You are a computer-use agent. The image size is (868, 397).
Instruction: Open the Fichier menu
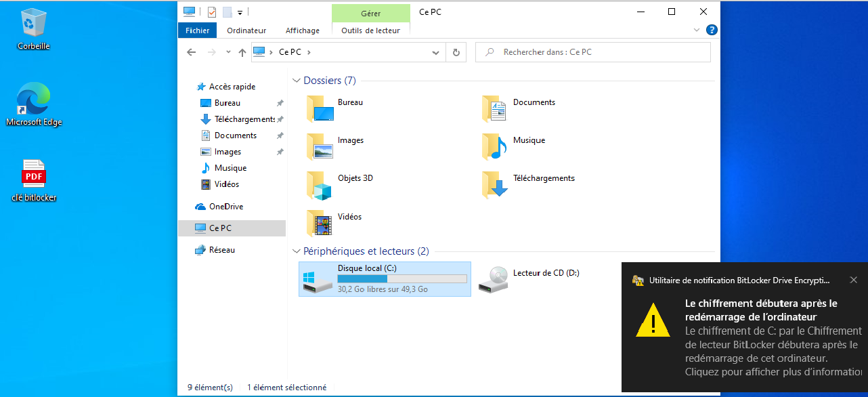click(197, 30)
